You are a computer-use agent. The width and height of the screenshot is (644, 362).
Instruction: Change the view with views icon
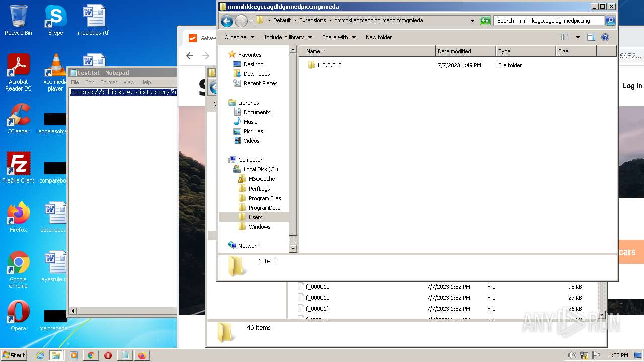[566, 37]
